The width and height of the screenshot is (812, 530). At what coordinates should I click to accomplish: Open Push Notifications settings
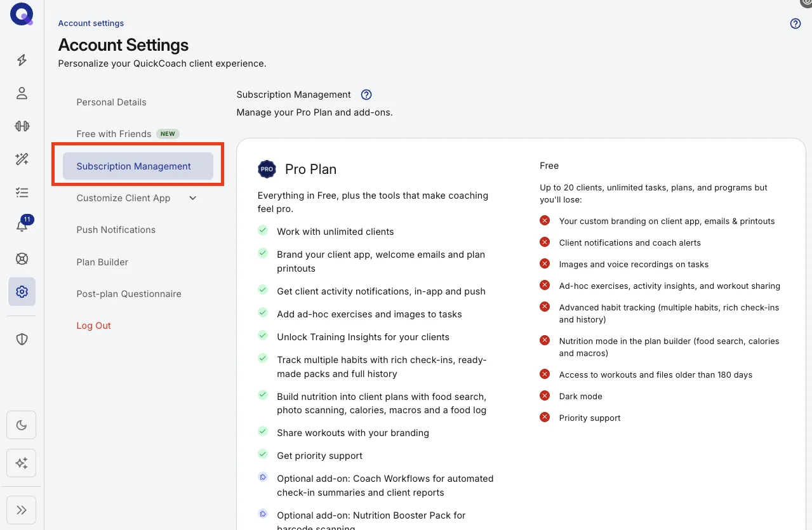116,230
